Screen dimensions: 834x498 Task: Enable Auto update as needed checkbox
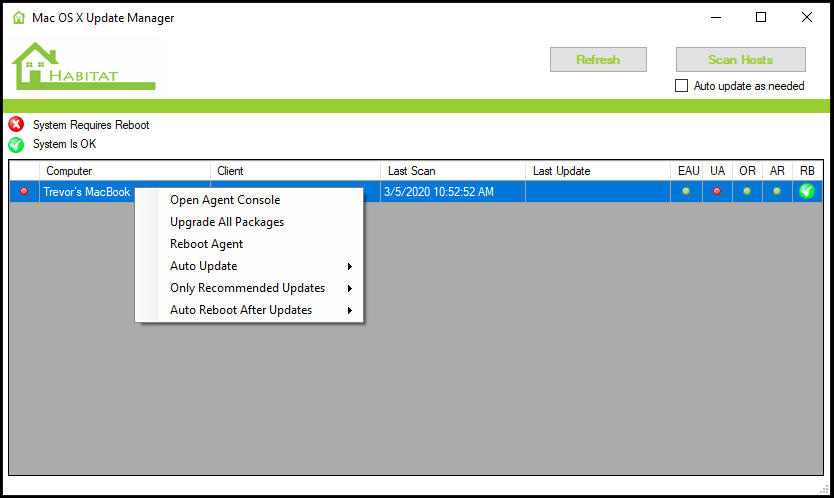coord(682,86)
